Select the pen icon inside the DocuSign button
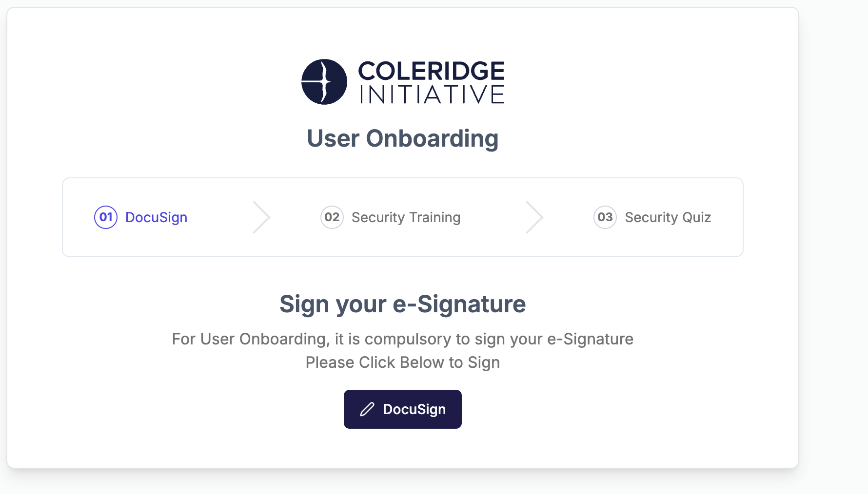 click(368, 409)
